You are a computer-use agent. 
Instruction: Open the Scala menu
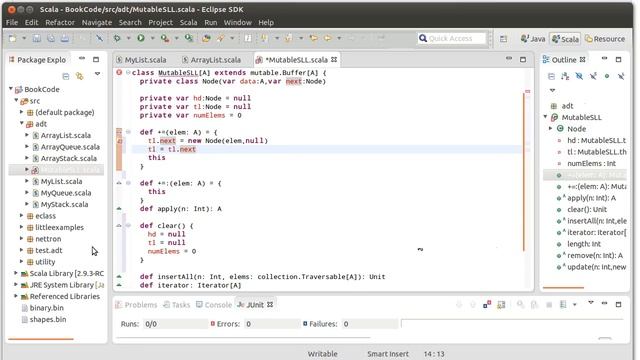point(189,22)
